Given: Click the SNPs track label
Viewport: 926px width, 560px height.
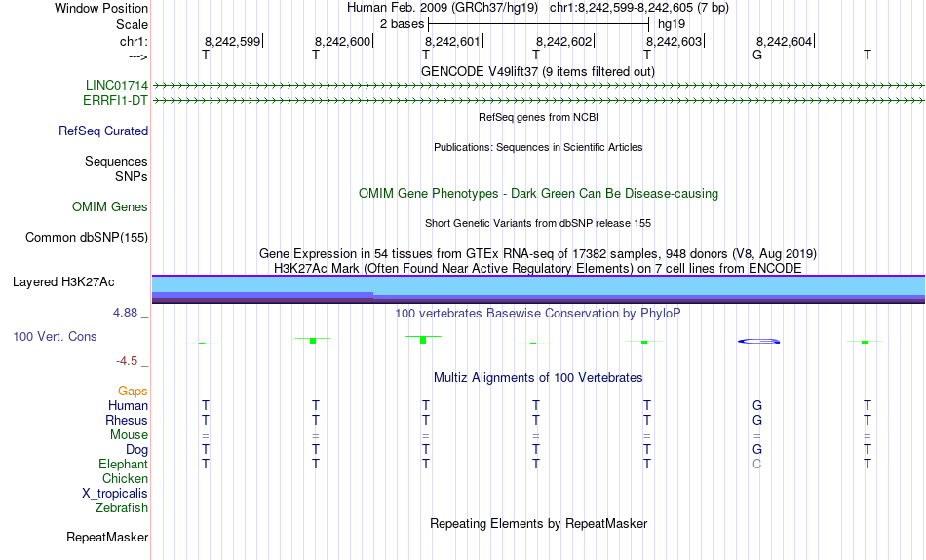Looking at the screenshot, I should pos(132,176).
